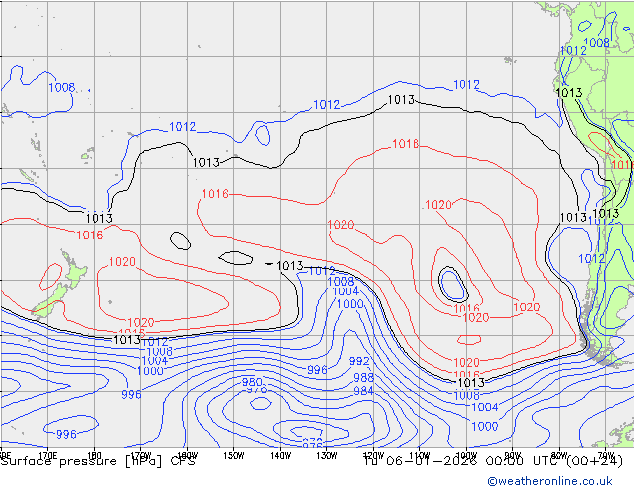Click New Zealand's North Island on the map
The height and width of the screenshot is (490, 634).
coord(75,269)
